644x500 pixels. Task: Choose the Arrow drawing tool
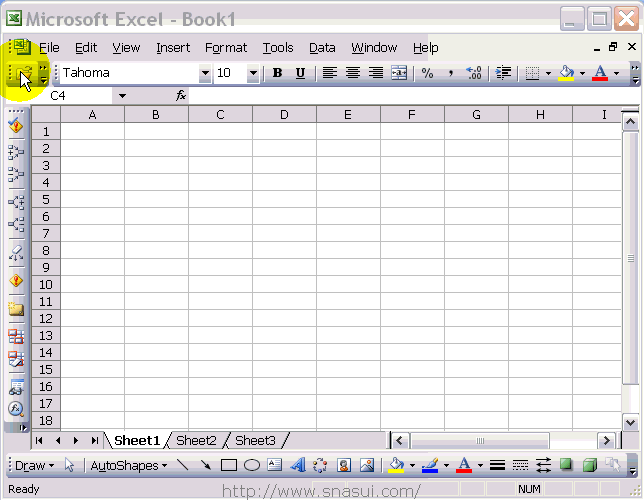(206, 465)
